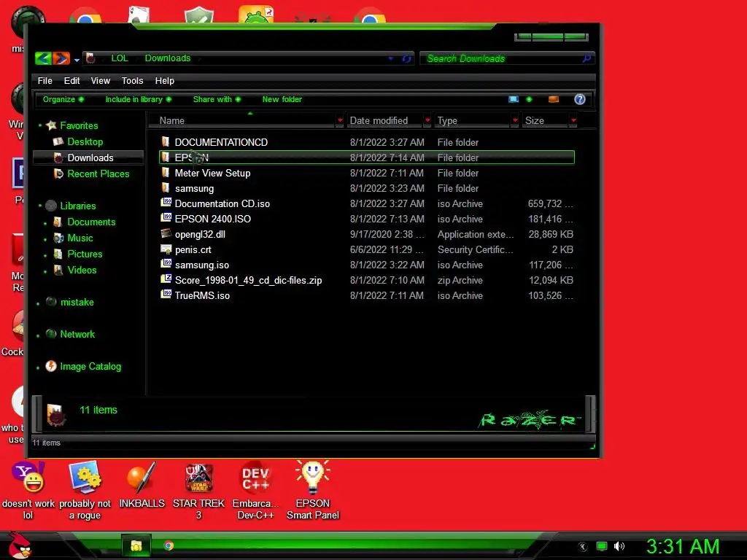Open the Organize dropdown
747x560 pixels.
[x=63, y=99]
